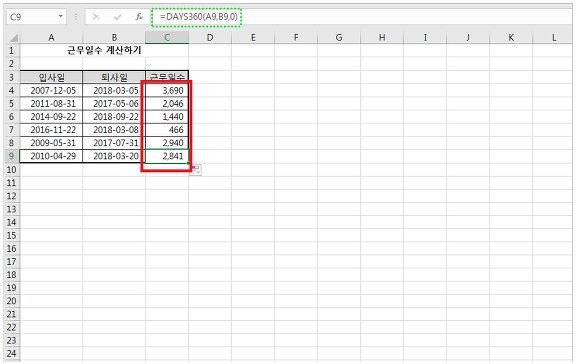Select column C header

(x=167, y=37)
